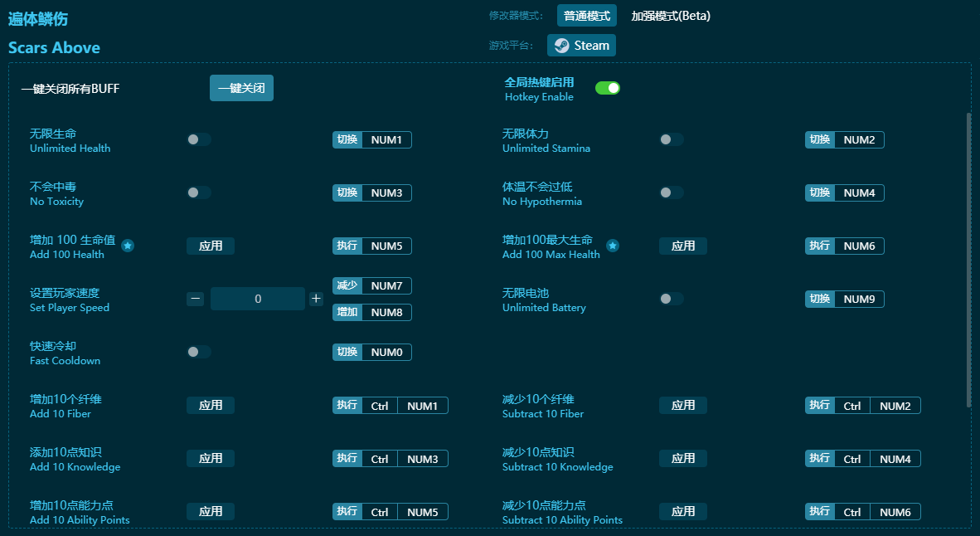The image size is (980, 536).
Task: Apply Add 10 Fiber
Action: tap(211, 405)
